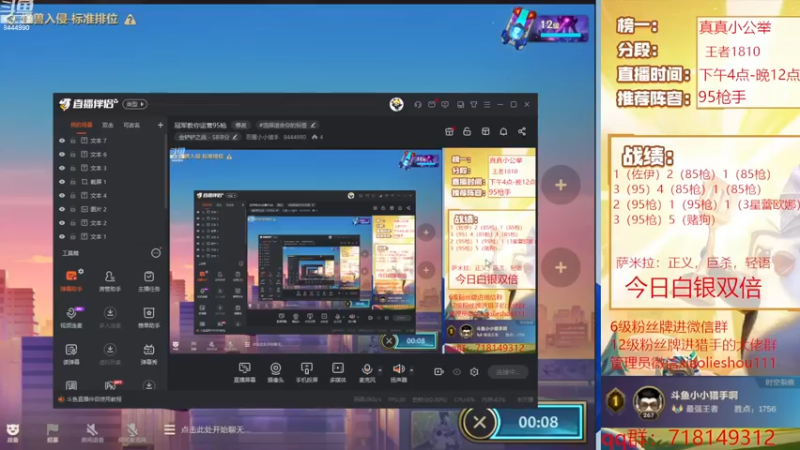800x450 pixels.
Task: Open customer service headset icon
Action: pos(418,104)
